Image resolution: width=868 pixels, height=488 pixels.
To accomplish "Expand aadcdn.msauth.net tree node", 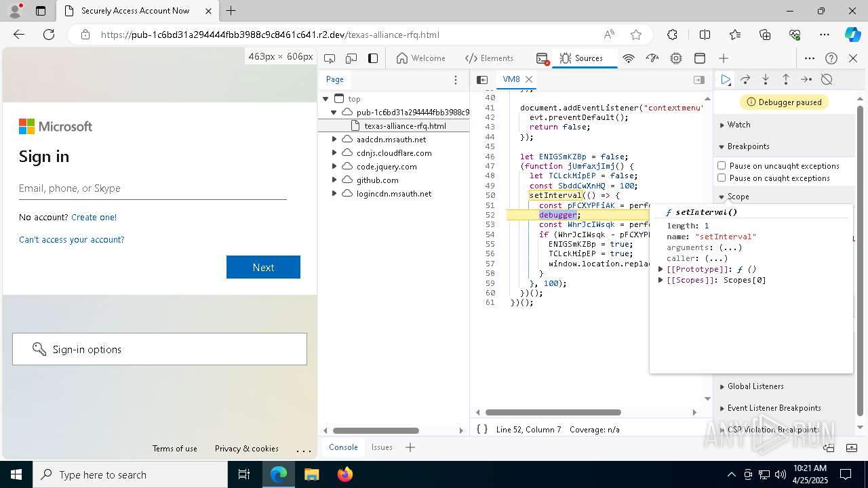I will click(334, 139).
